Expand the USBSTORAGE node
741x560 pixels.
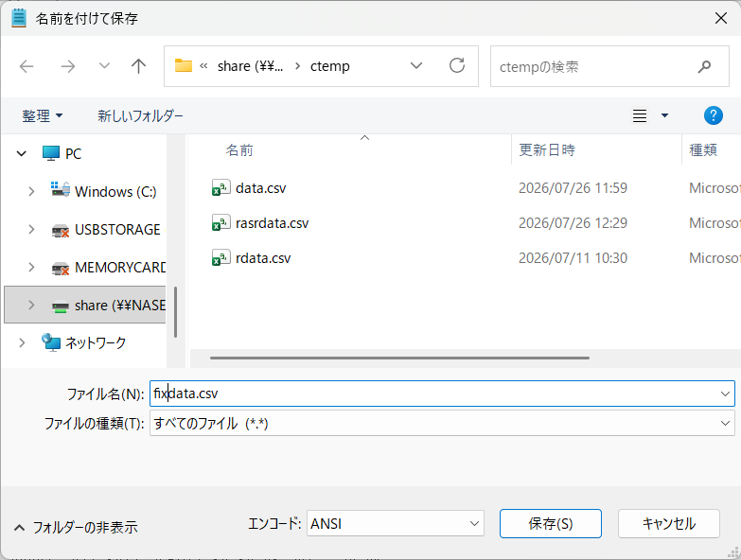[x=31, y=230]
